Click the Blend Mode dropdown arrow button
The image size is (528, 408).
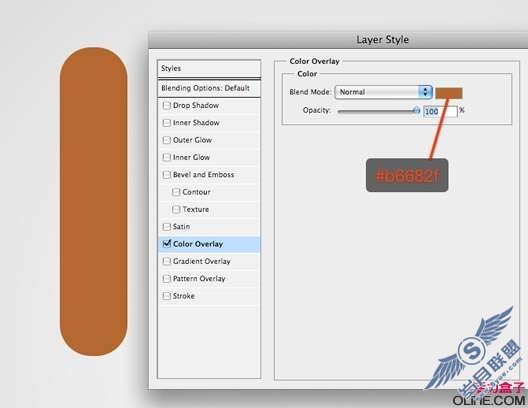425,92
